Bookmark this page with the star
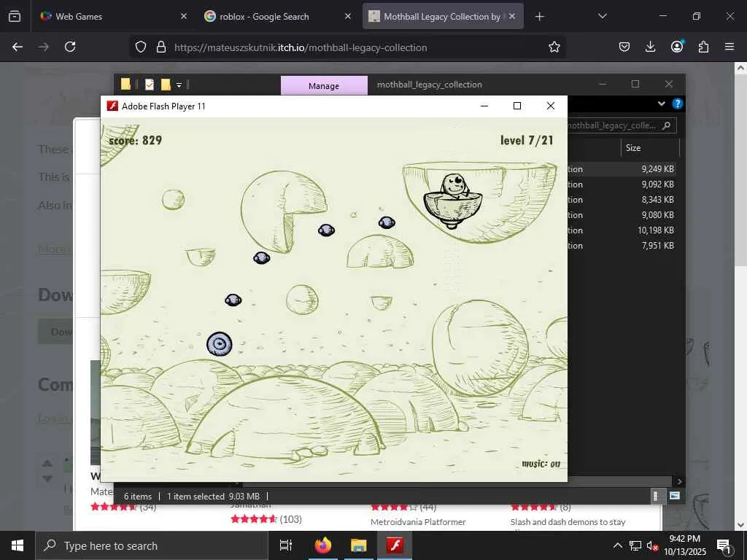747x560 pixels. coord(554,47)
